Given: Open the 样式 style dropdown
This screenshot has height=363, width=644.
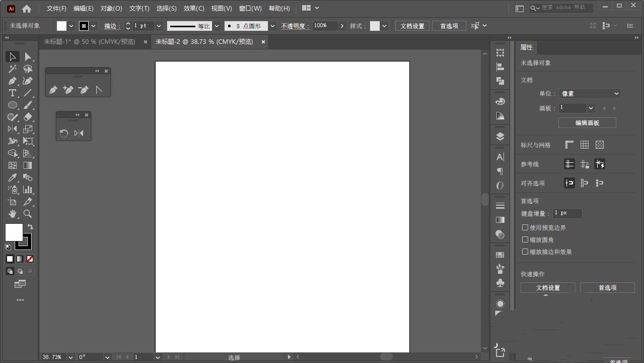Looking at the screenshot, I should click(x=385, y=26).
